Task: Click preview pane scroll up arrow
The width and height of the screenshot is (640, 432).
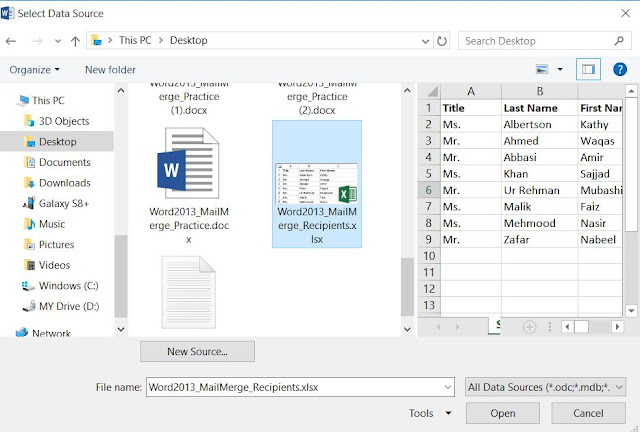Action: coord(631,91)
